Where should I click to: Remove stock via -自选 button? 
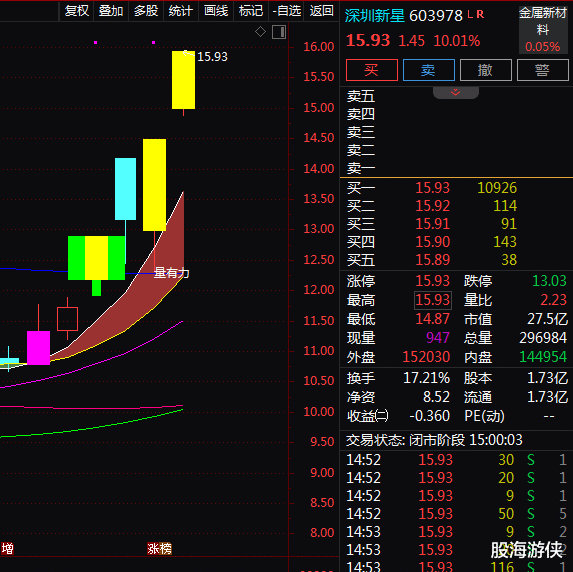[x=286, y=11]
